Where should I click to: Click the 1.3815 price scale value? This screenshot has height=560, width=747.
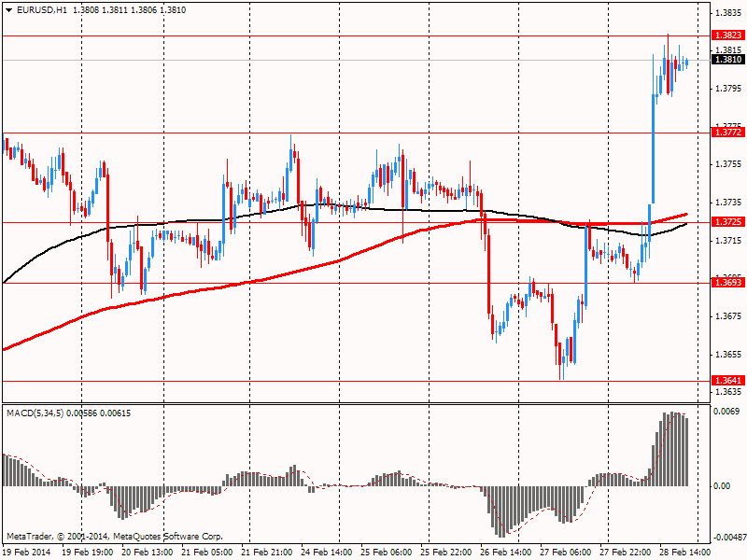729,49
